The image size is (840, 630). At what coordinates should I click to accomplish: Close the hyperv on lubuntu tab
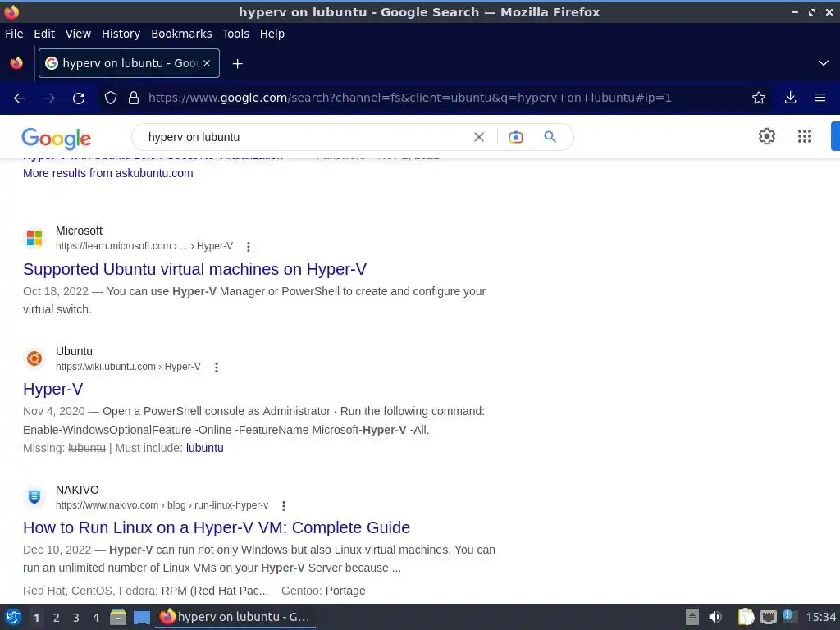pos(207,63)
